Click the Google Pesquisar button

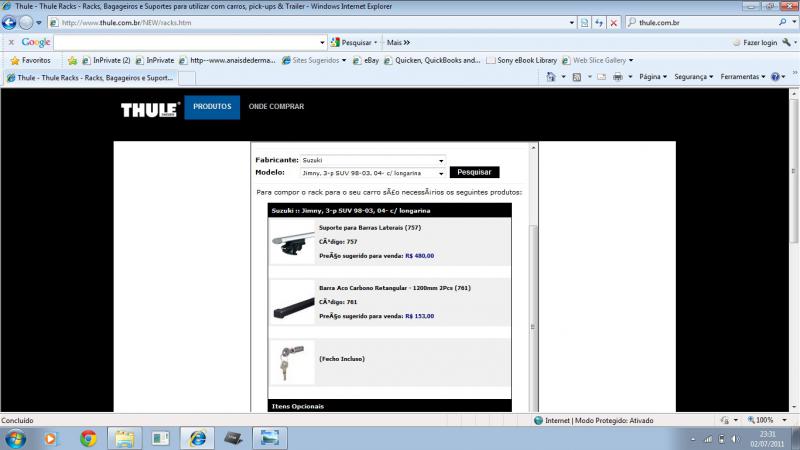(353, 42)
